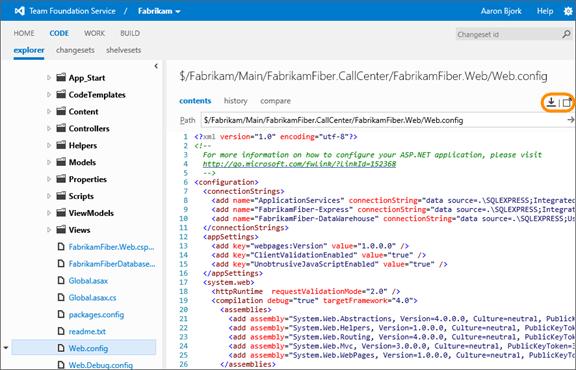The width and height of the screenshot is (576, 370).
Task: Expand the Models folder triangle
Action: point(49,162)
